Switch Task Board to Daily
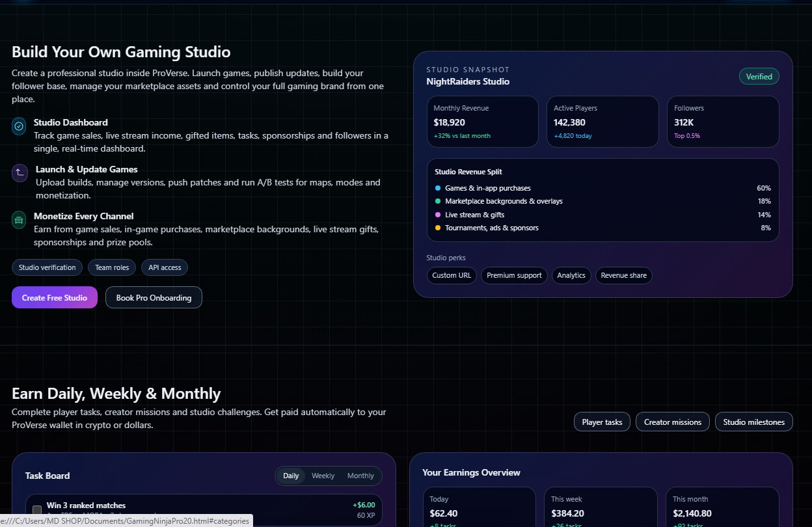Image resolution: width=812 pixels, height=527 pixels. pyautogui.click(x=291, y=476)
